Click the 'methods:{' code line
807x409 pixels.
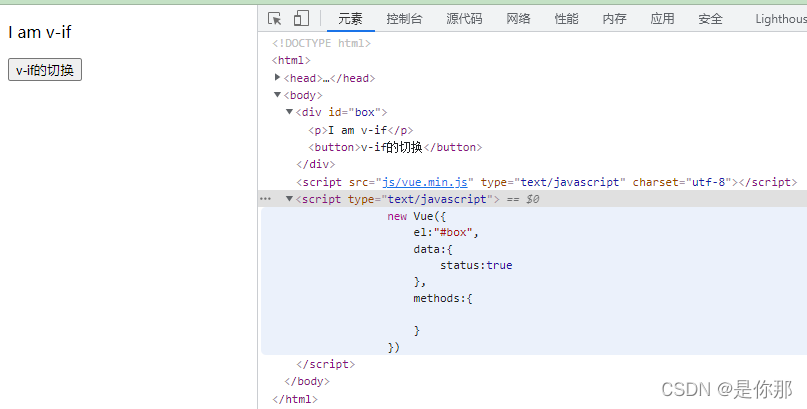tap(443, 298)
